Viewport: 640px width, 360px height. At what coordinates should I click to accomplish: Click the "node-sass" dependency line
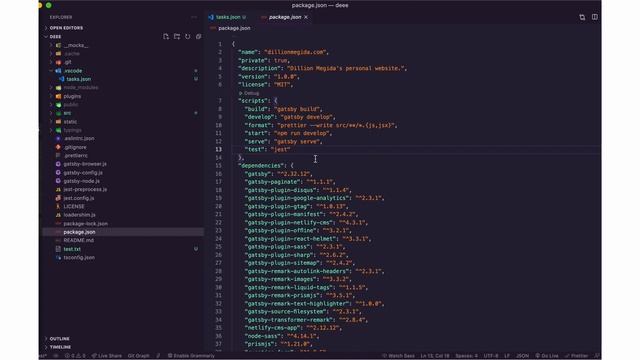coord(282,336)
